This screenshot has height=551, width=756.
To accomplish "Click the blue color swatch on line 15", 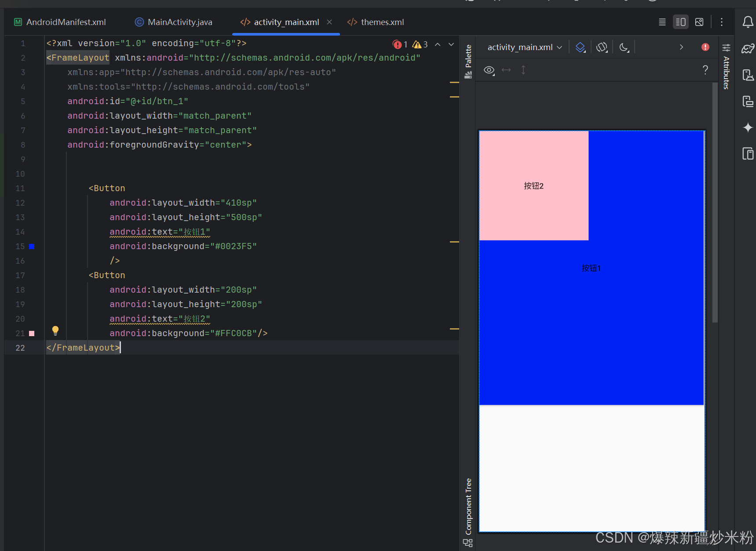I will [32, 246].
